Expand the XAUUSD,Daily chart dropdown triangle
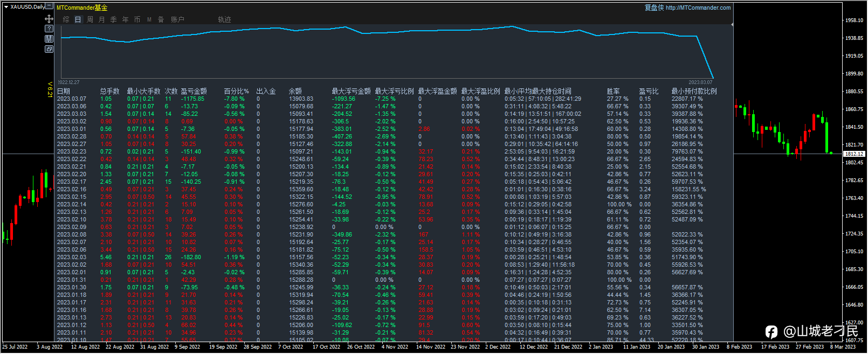Viewport: 868px width, 354px height. point(6,7)
